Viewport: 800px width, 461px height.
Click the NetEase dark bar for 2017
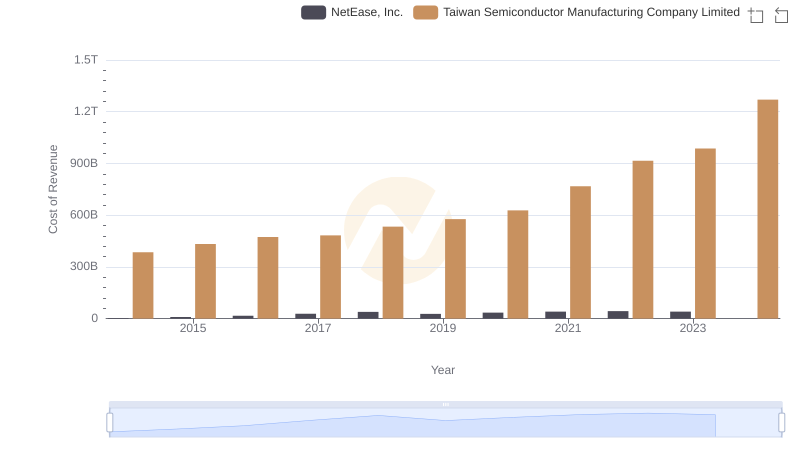[x=306, y=316]
